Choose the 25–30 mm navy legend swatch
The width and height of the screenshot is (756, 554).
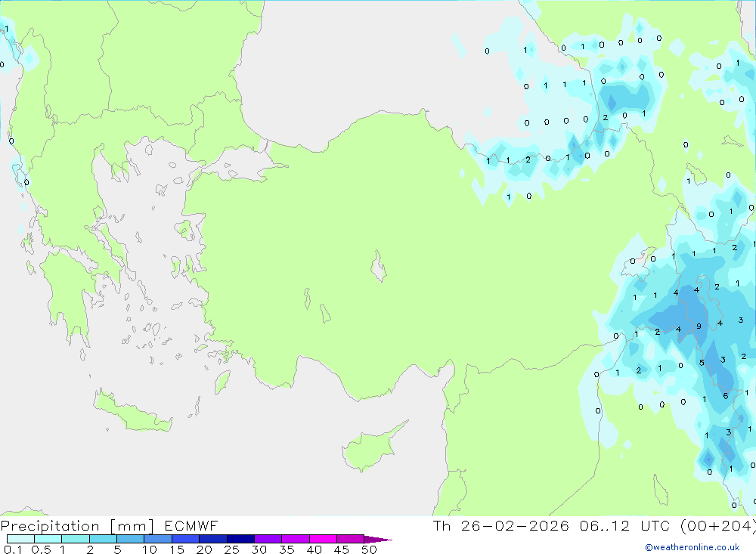[240, 539]
